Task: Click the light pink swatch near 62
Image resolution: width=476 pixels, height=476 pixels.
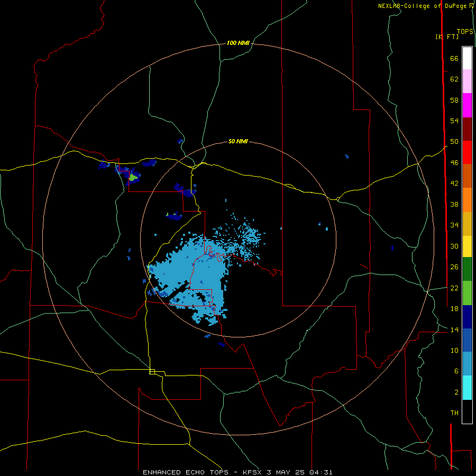Action: [467, 81]
